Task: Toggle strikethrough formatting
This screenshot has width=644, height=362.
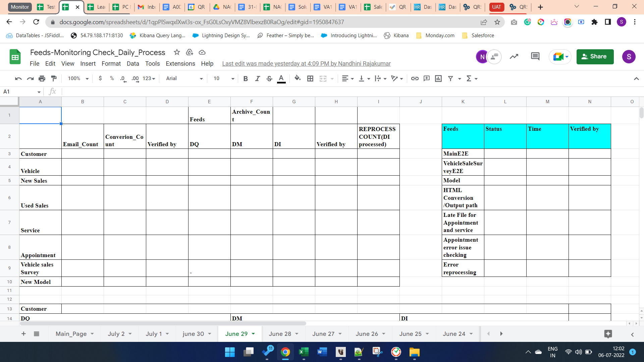Action: tap(269, 78)
